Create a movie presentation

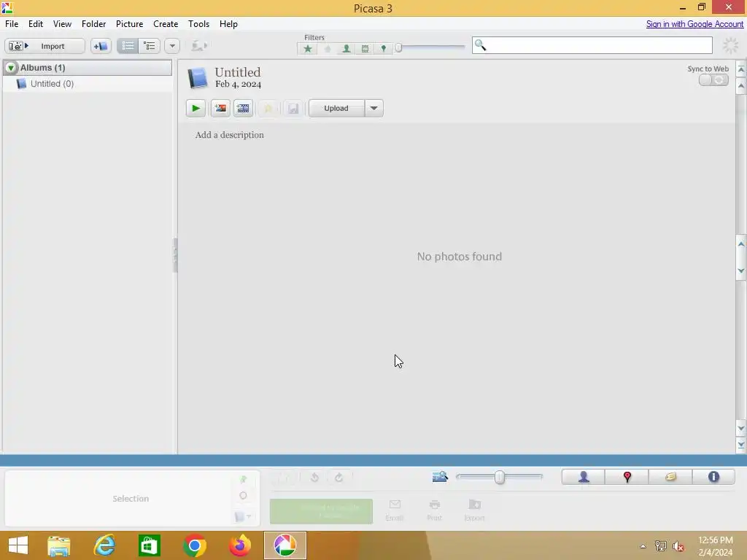(243, 109)
